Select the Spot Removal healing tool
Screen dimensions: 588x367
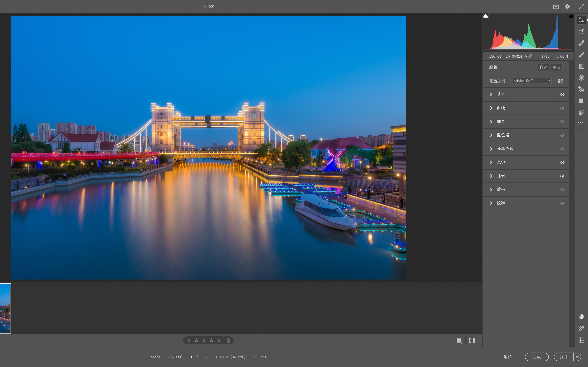point(581,43)
